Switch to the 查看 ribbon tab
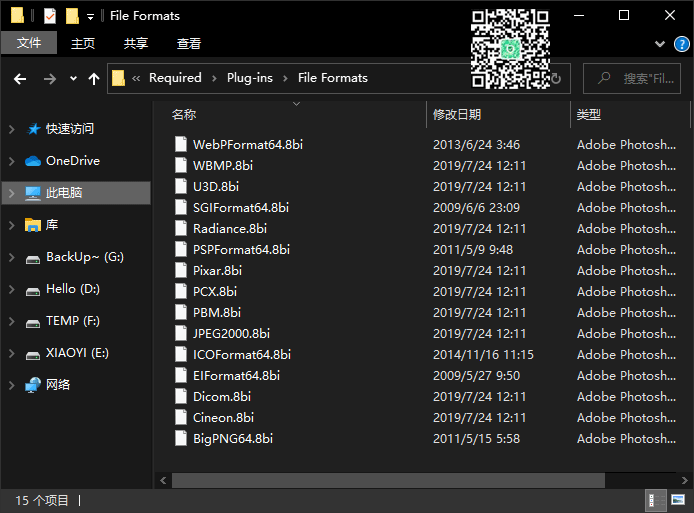This screenshot has height=513, width=694. 189,43
